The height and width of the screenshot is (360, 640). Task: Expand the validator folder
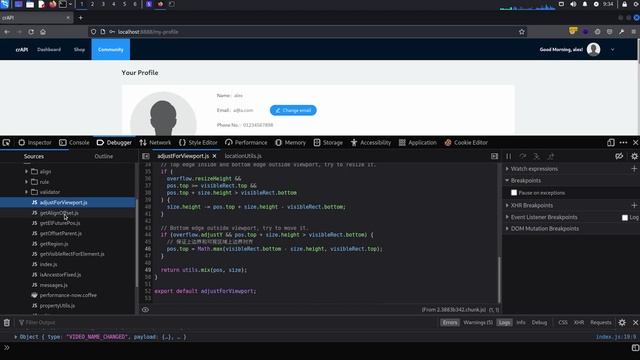point(27,192)
